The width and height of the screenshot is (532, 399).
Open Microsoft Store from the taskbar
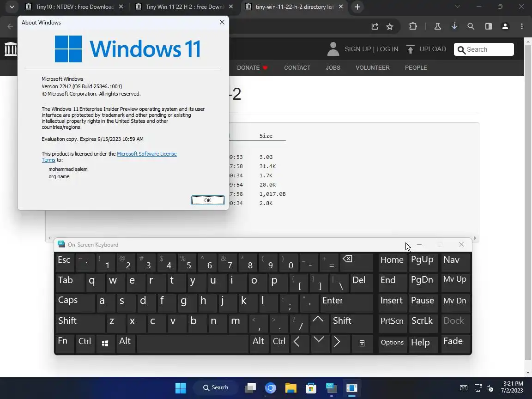311,388
